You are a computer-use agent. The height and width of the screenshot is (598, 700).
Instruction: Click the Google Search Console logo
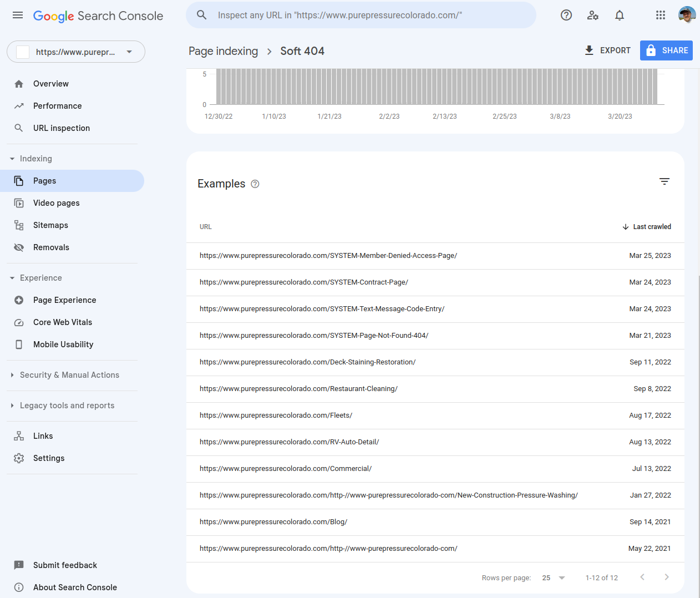tap(98, 16)
